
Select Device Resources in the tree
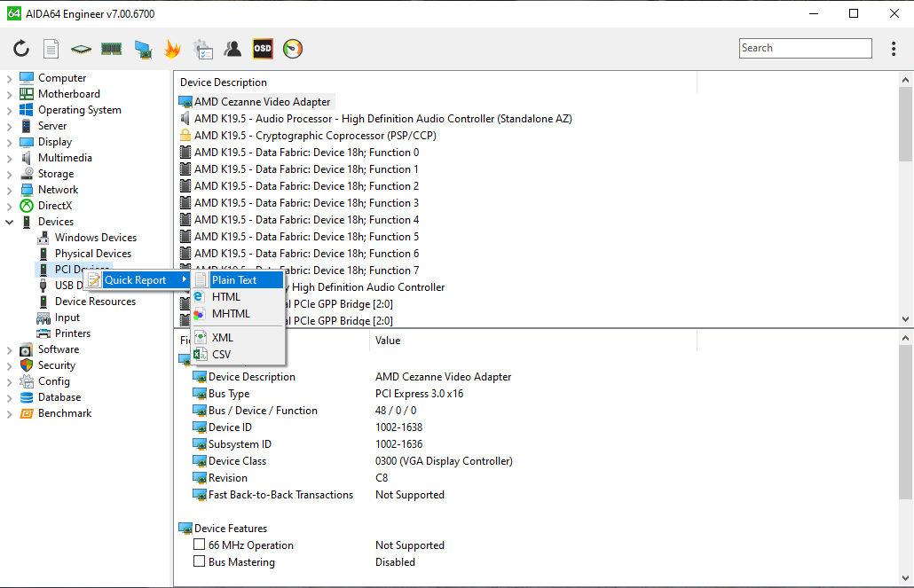[x=95, y=302]
